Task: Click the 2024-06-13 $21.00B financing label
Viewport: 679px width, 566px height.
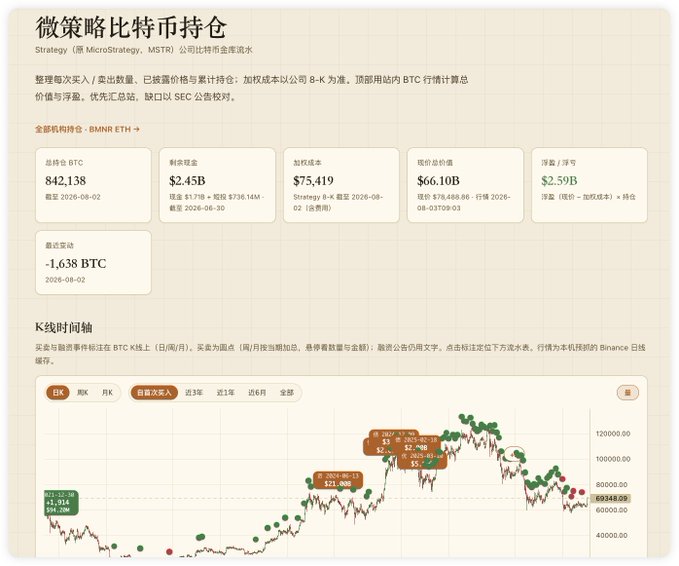Action: point(338,480)
